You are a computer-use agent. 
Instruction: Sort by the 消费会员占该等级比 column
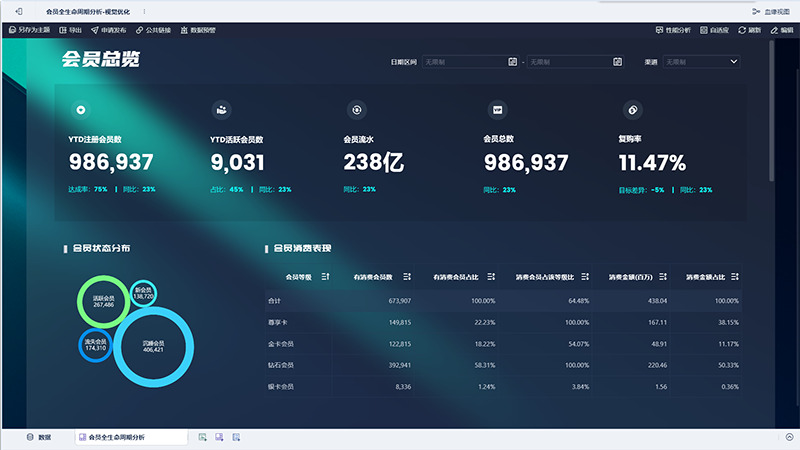tap(585, 277)
